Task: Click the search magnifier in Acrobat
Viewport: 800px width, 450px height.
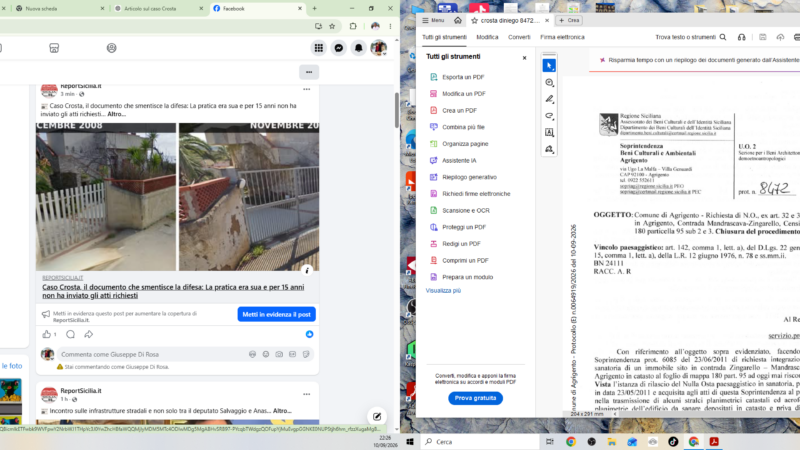Action: (723, 37)
